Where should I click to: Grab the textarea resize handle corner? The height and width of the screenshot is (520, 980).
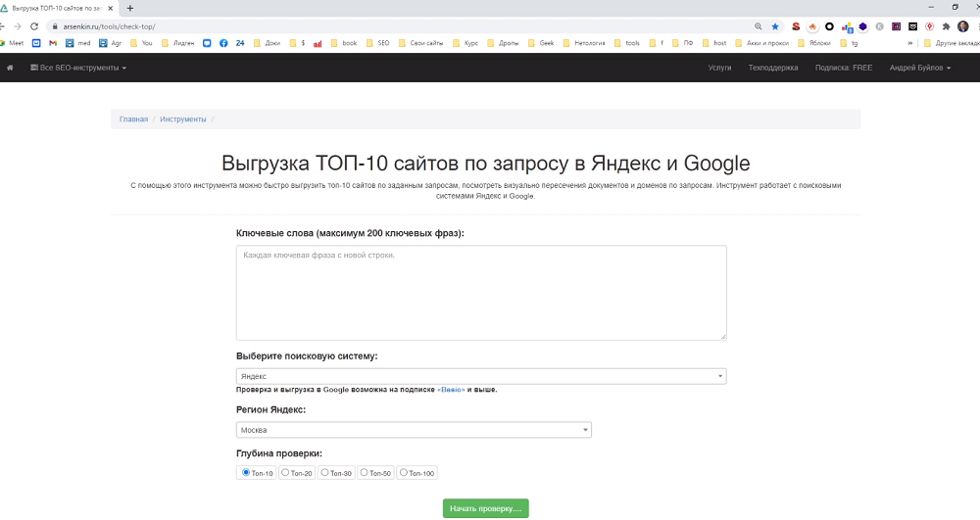click(723, 337)
